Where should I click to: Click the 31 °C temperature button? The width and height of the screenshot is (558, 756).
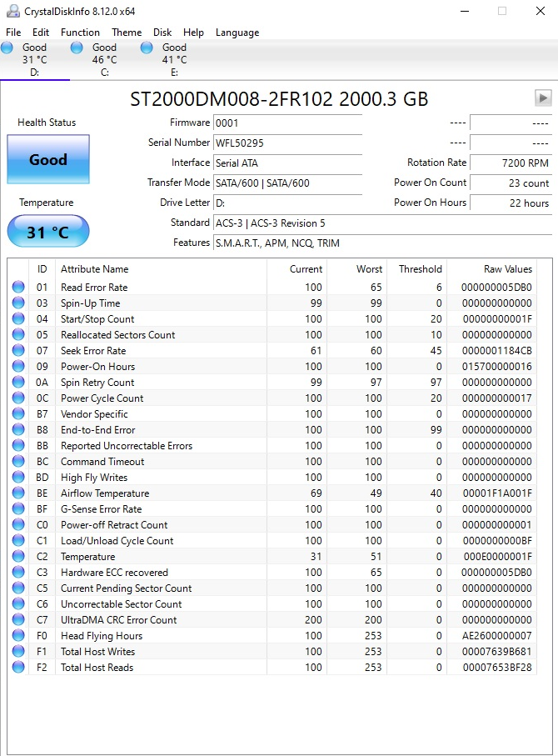click(x=48, y=232)
